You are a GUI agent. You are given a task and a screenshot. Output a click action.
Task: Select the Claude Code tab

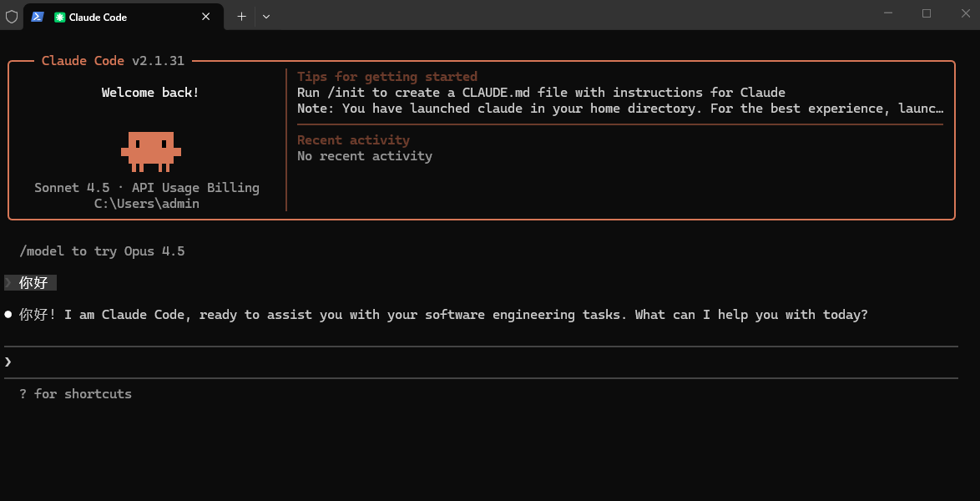click(x=123, y=17)
